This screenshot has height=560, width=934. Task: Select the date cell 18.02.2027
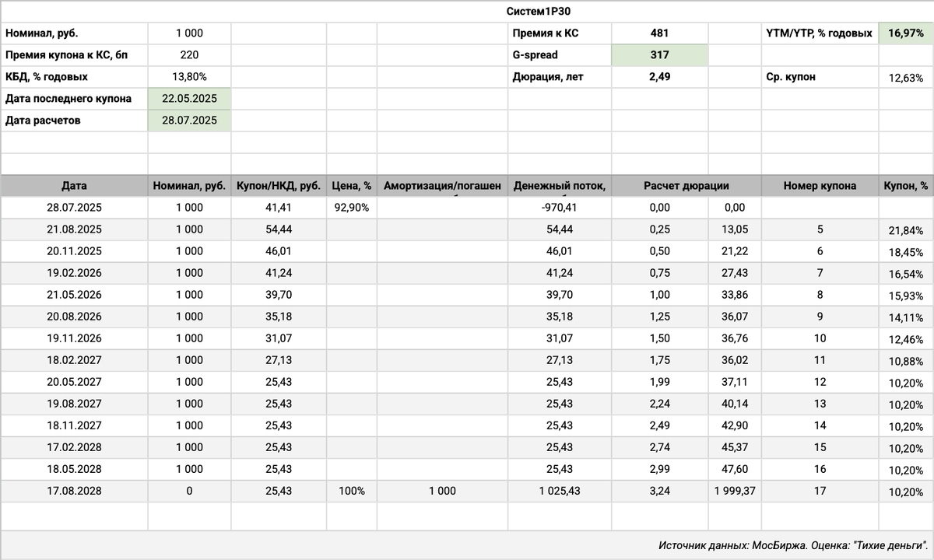pos(74,360)
